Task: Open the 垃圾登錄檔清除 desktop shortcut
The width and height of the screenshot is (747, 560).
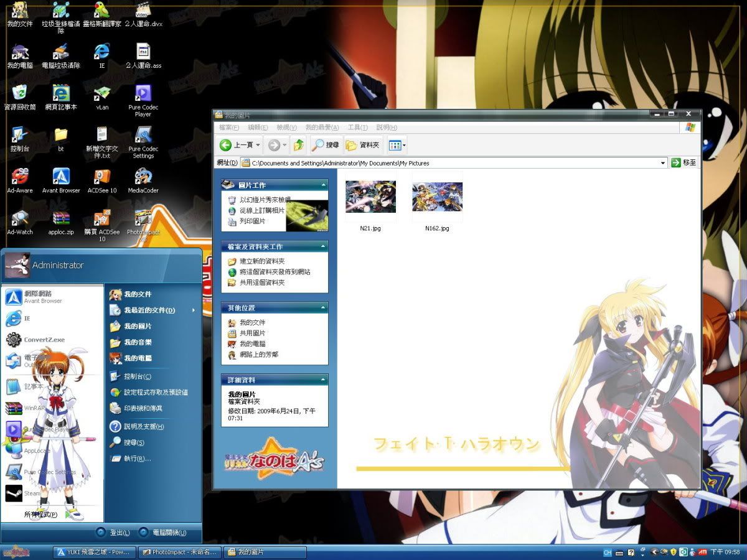Action: 61,17
